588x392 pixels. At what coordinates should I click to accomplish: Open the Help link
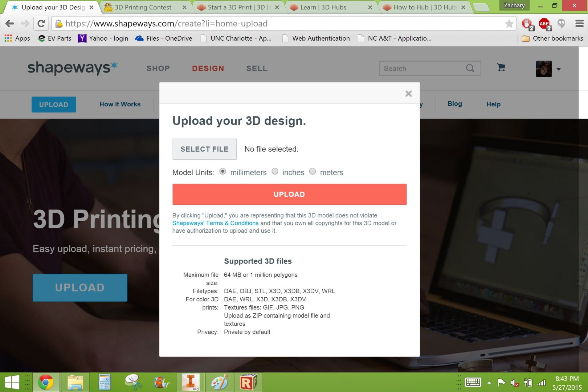pos(493,104)
